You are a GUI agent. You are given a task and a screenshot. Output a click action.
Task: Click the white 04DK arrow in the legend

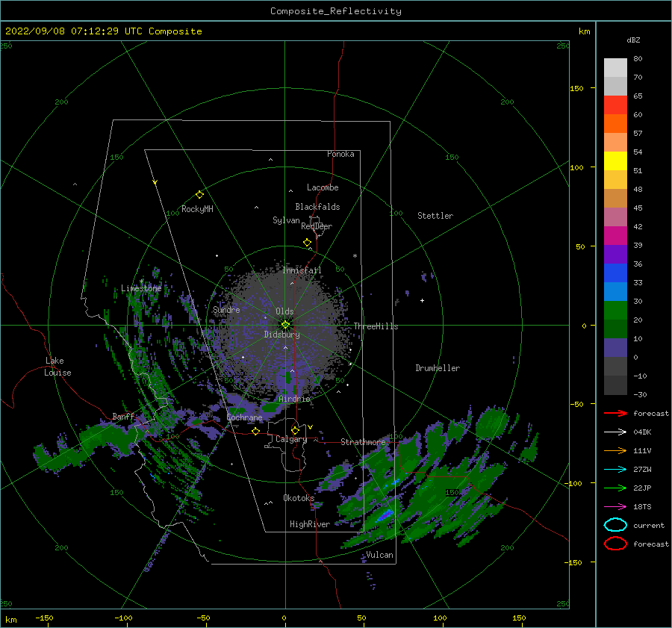[615, 432]
